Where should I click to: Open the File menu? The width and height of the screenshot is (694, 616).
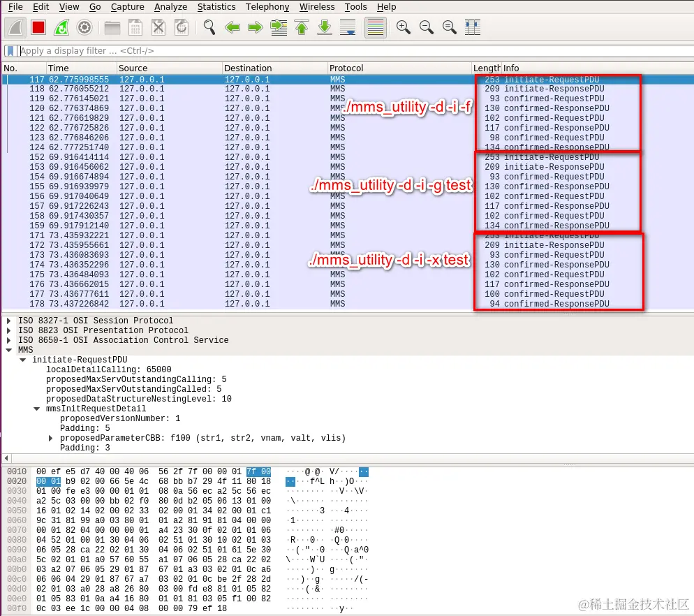(x=15, y=7)
